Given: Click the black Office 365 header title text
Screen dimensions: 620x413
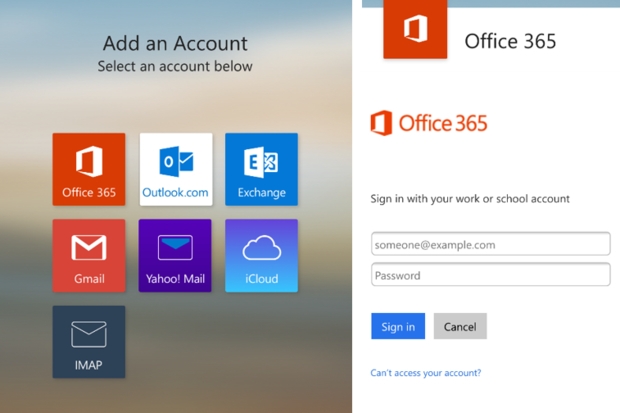Looking at the screenshot, I should pyautogui.click(x=510, y=41).
